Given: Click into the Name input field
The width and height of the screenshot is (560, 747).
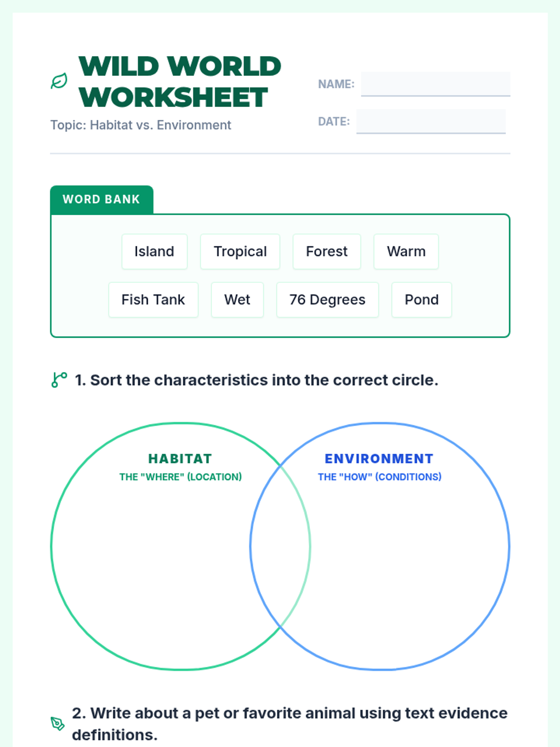Looking at the screenshot, I should click(x=435, y=84).
